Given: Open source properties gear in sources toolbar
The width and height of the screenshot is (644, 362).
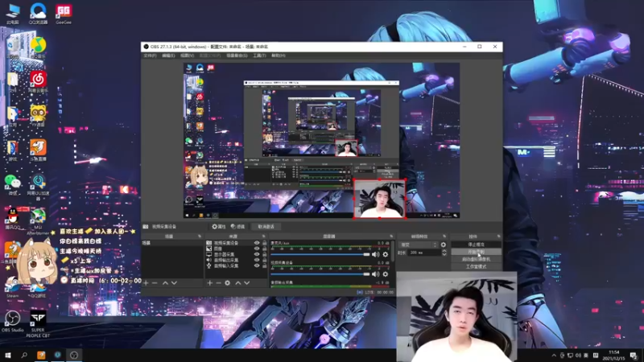Looking at the screenshot, I should 228,283.
